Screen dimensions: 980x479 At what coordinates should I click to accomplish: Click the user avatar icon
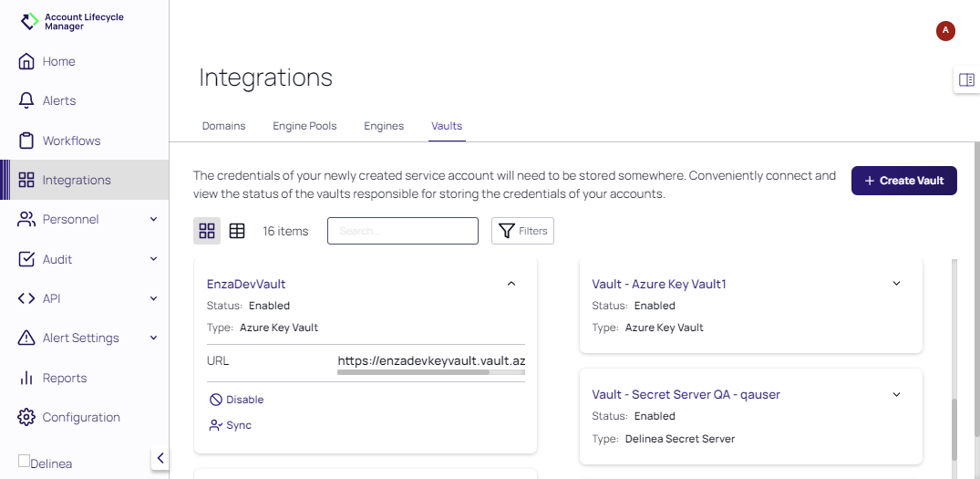click(x=945, y=31)
